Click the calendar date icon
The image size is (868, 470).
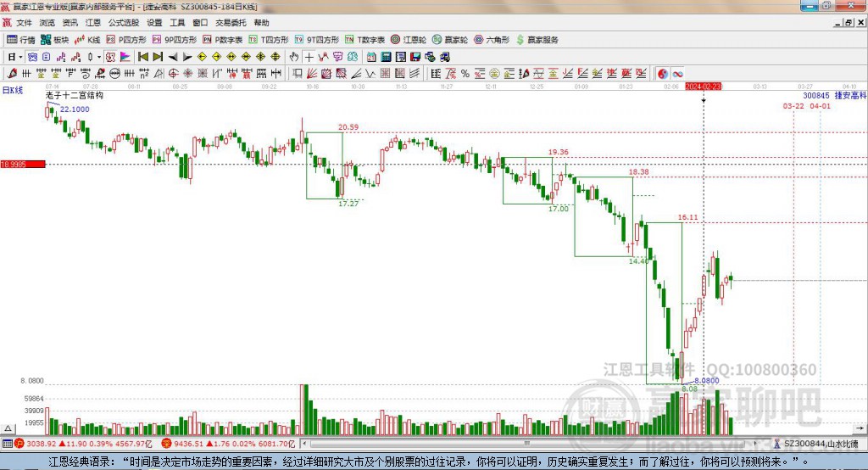371,57
